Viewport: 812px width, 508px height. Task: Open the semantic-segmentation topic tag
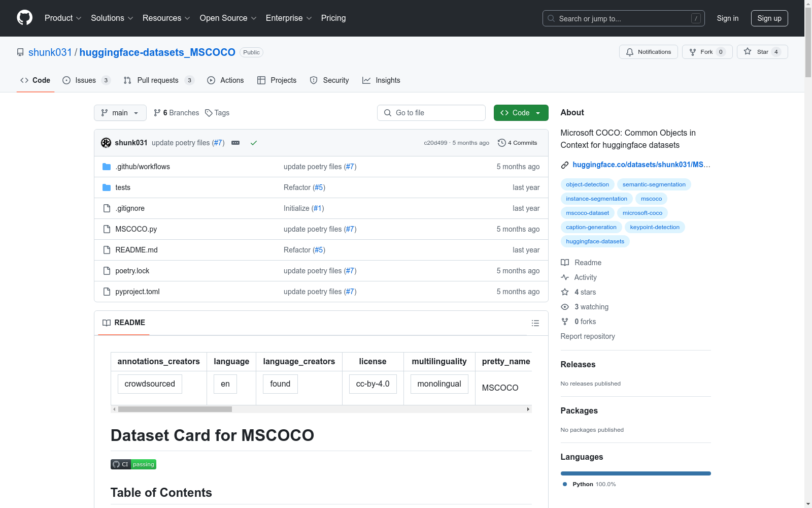pos(654,184)
